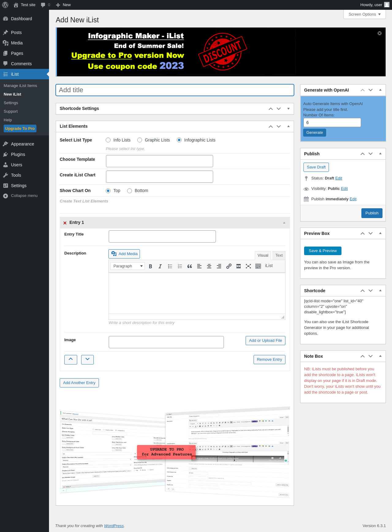Collapse the Generate with OpenAI panel

[380, 90]
